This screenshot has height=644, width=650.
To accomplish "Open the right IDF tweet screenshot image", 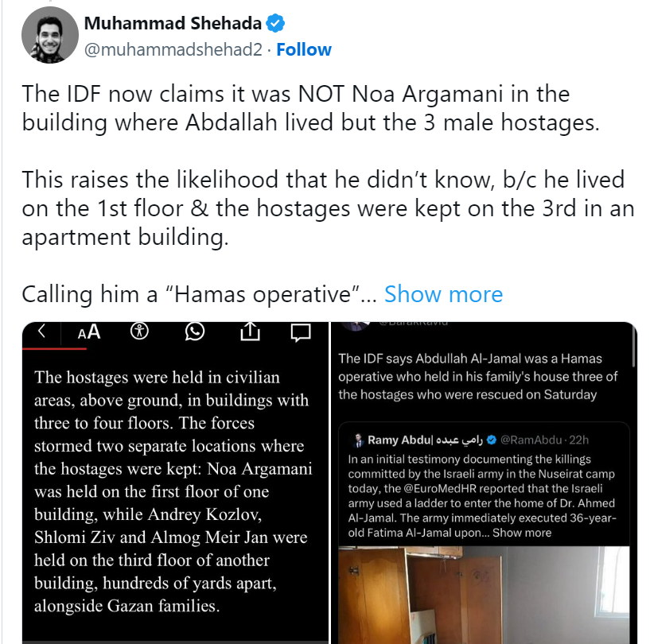I will [484, 483].
